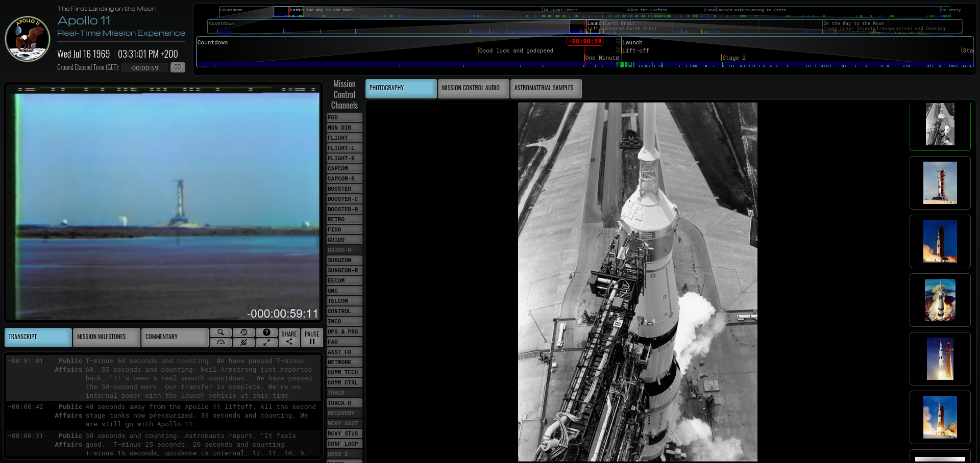Select the SURGEON-R channel
The width and height of the screenshot is (980, 463).
345,270
